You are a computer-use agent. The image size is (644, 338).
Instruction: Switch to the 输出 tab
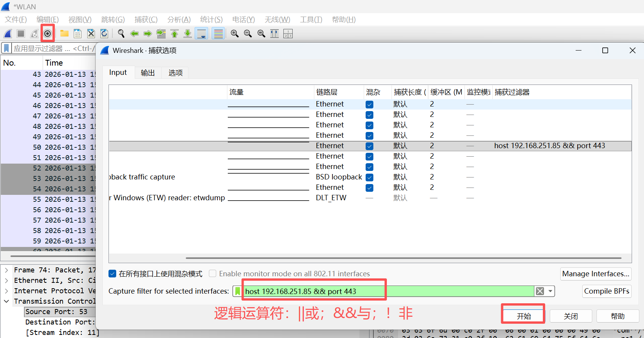coord(148,73)
